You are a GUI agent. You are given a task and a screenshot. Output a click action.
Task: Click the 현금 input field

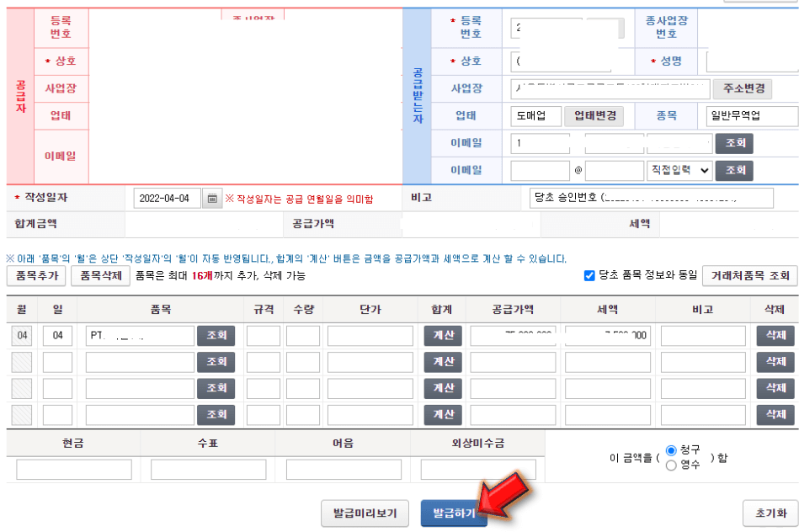coord(72,468)
